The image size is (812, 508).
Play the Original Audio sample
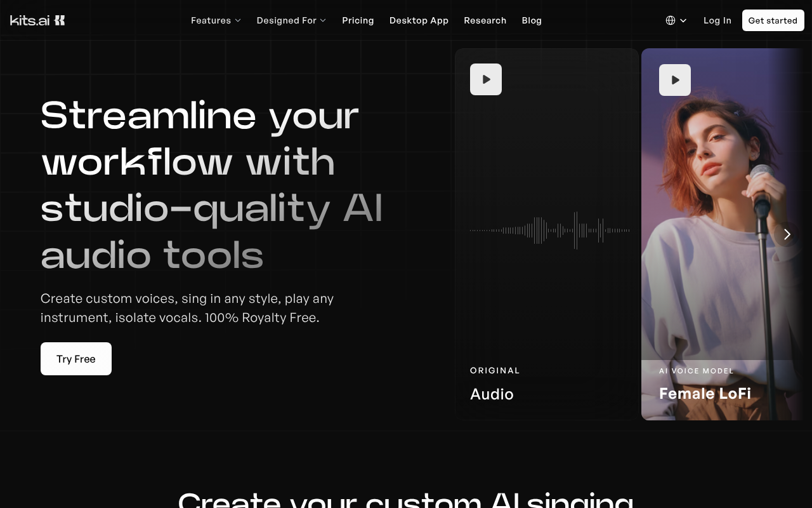tap(486, 79)
